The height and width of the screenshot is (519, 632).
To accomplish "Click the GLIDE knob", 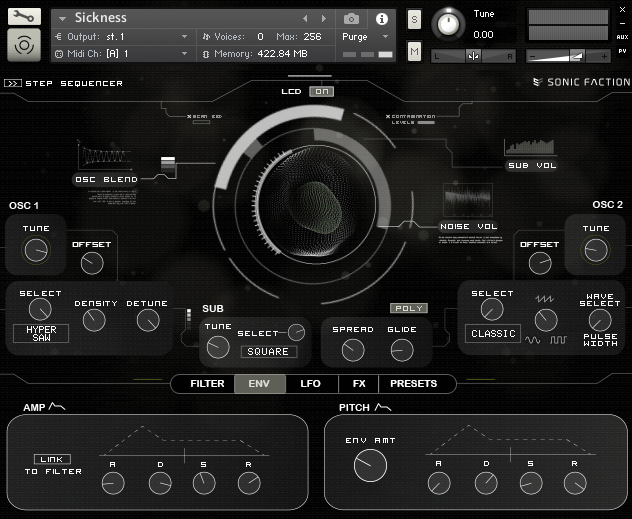I will click(402, 350).
